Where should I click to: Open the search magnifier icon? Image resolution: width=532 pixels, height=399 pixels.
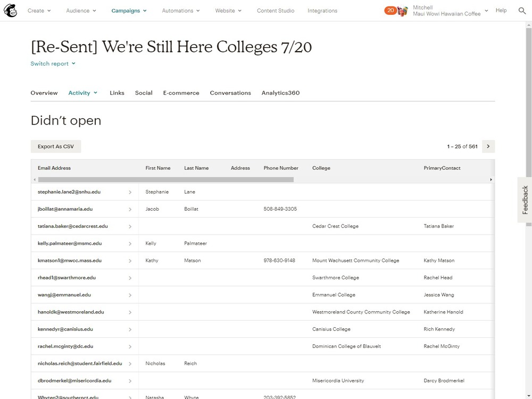click(x=522, y=11)
